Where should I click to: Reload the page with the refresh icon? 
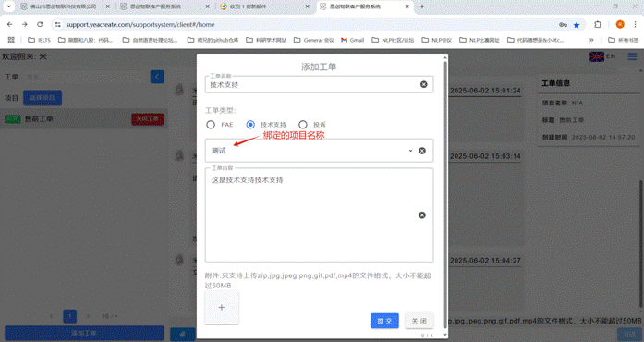[40, 25]
